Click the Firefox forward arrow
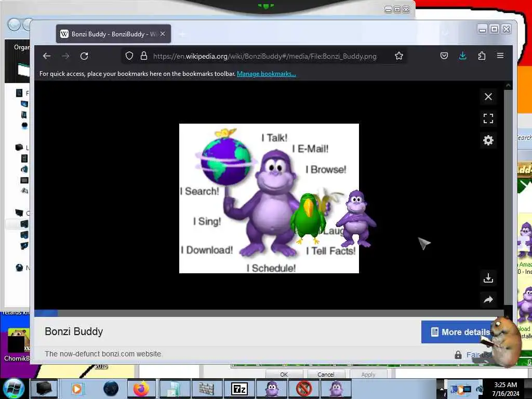Image resolution: width=532 pixels, height=399 pixels. (x=65, y=56)
